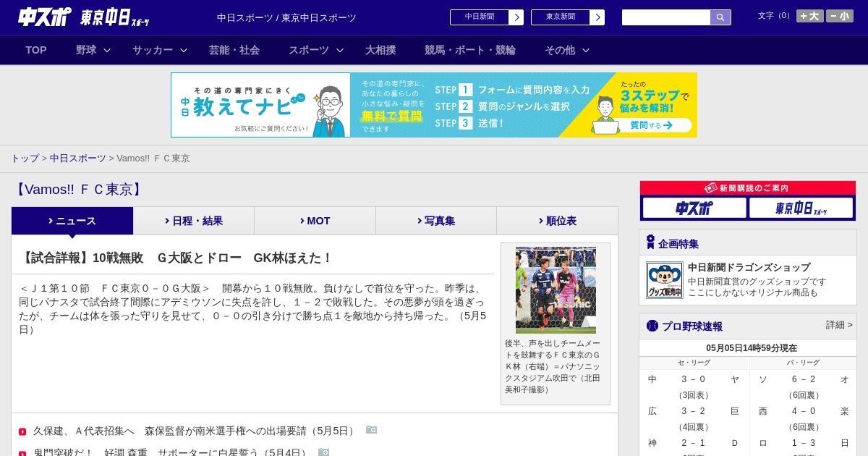
Task: Open 詳細 > link in プロ野球速報
Action: 839,325
